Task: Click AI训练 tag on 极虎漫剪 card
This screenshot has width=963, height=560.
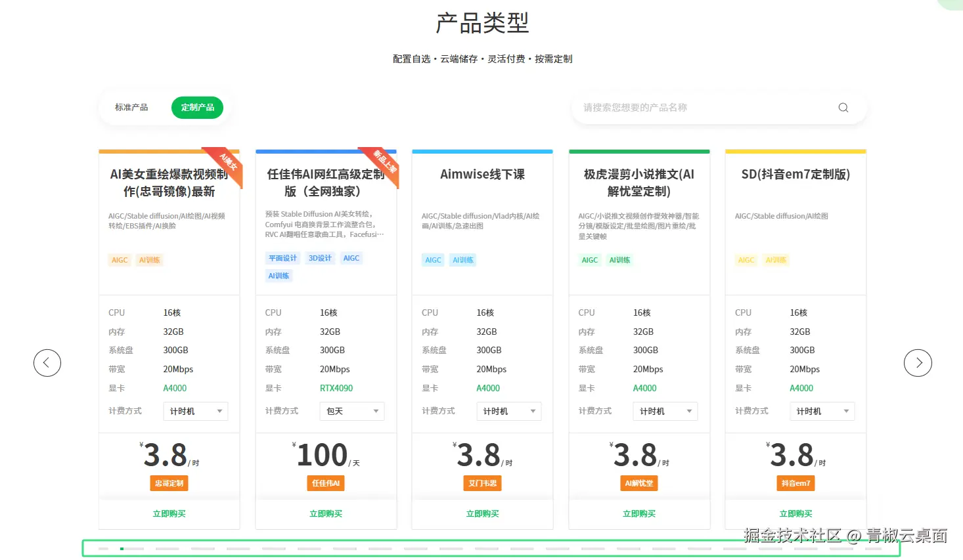Action: [x=619, y=260]
